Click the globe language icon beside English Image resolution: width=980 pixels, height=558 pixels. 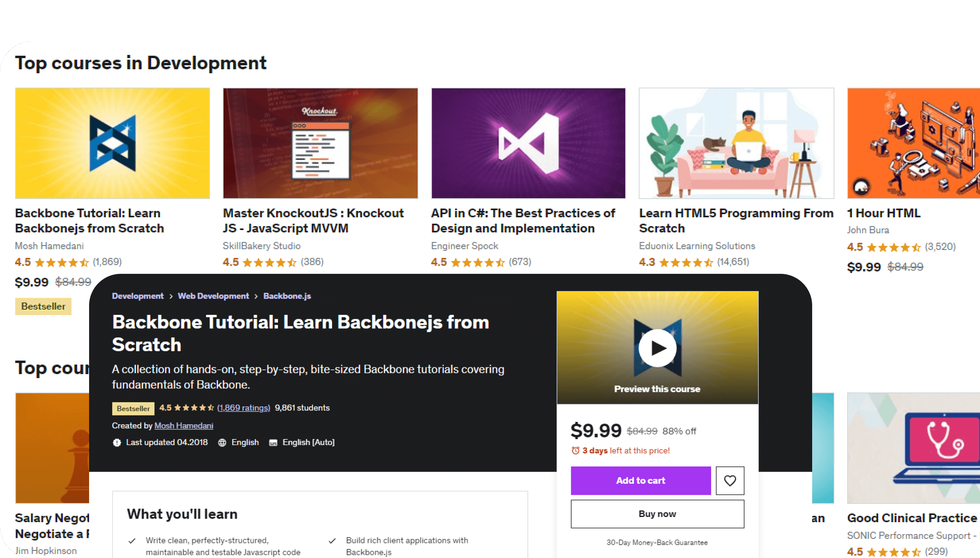click(x=222, y=443)
